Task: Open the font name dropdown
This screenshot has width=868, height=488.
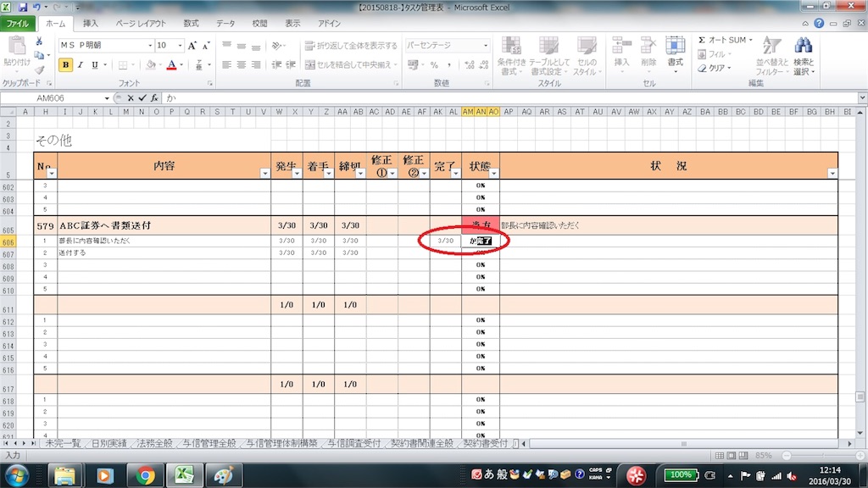Action: (150, 46)
